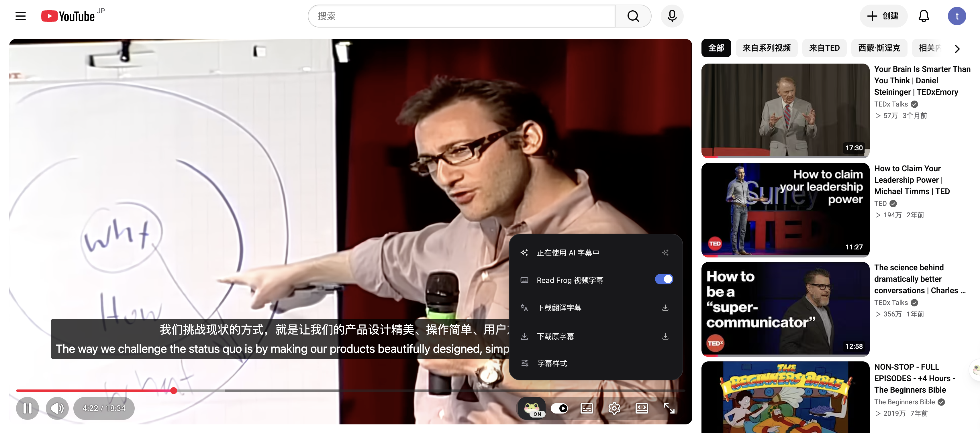
Task: Disable the Read Frog 视频字幕 switch
Action: coord(664,280)
